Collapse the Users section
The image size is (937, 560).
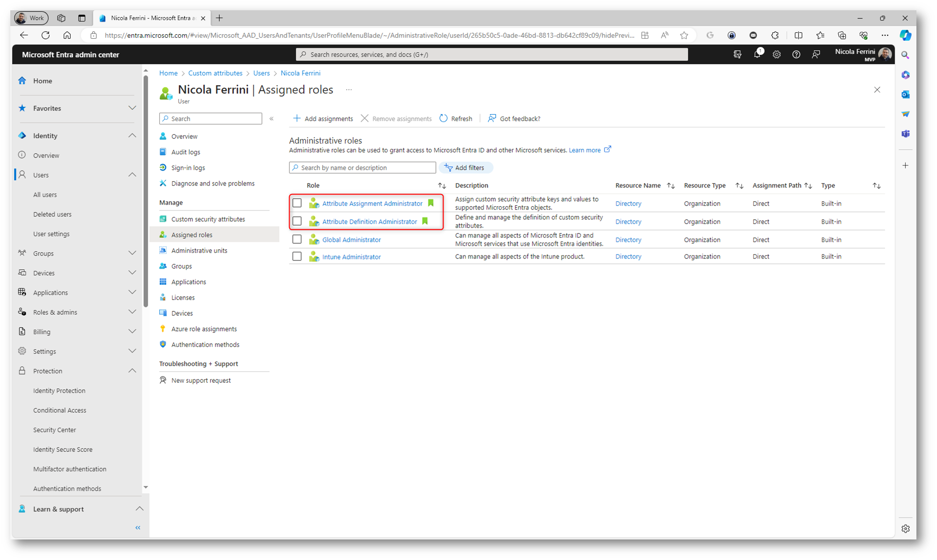point(132,175)
